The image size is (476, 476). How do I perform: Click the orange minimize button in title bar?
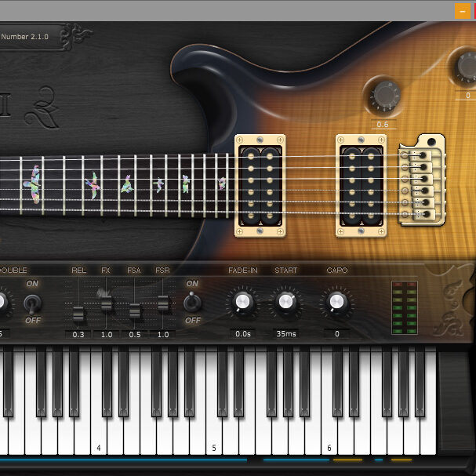pyautogui.click(x=462, y=10)
